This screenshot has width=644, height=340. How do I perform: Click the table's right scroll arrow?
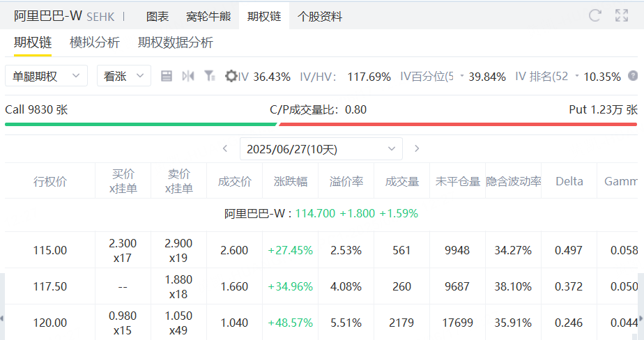click(641, 318)
